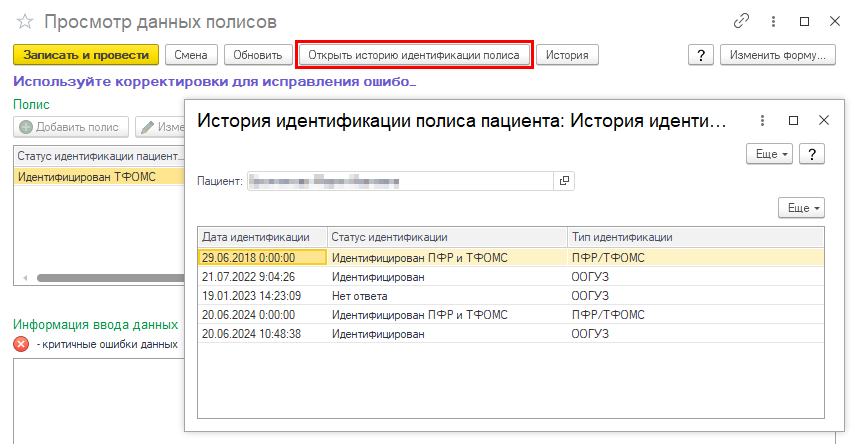The height and width of the screenshot is (444, 856).
Task: Copy link to this form icon
Action: pos(741,21)
